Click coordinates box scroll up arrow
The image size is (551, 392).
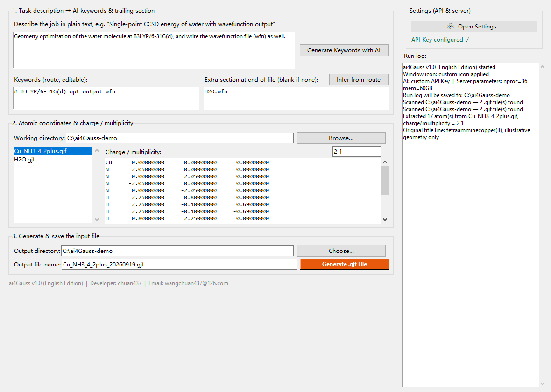coord(385,162)
